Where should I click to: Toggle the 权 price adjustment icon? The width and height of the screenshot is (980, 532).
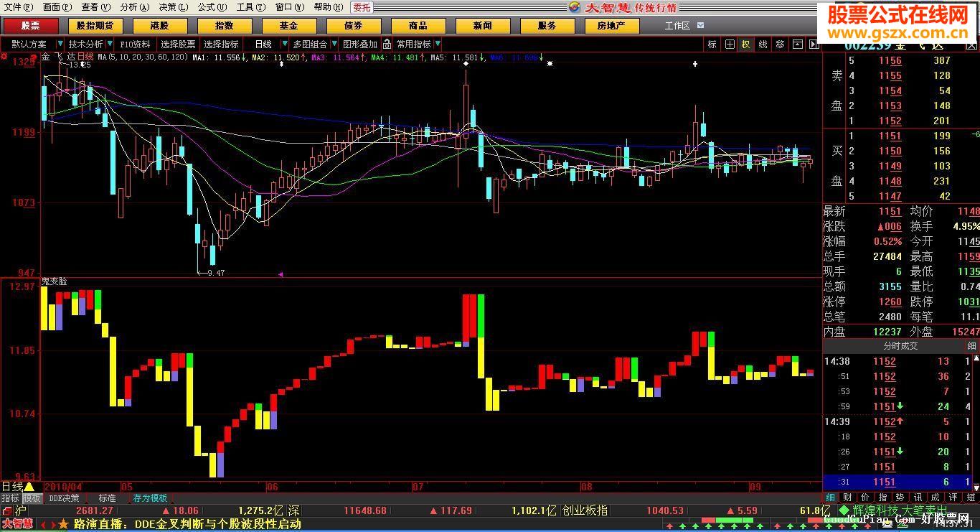746,45
